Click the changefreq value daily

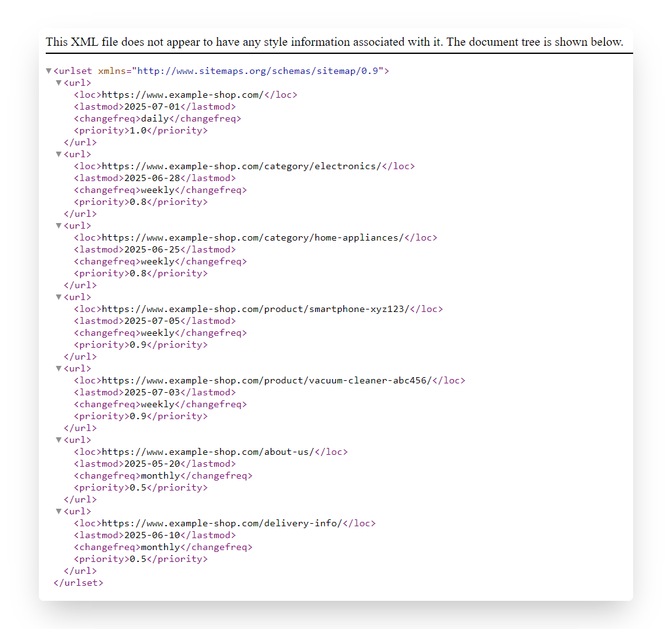pos(155,118)
